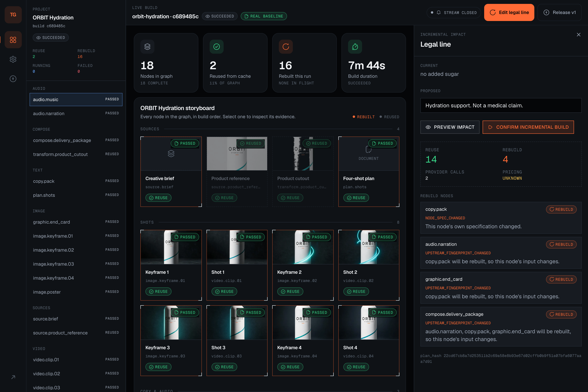
Task: Select transform.product_cutout in the node list
Action: point(76,154)
